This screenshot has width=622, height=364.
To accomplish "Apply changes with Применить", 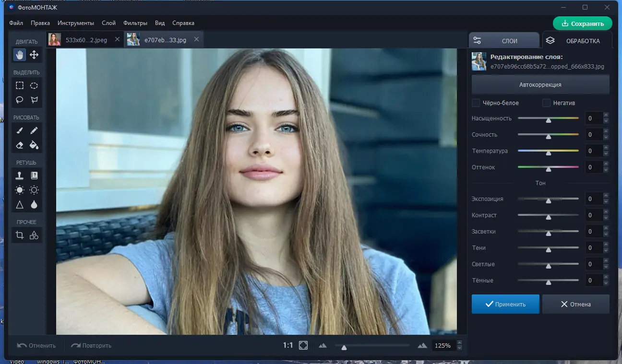I will [x=505, y=304].
